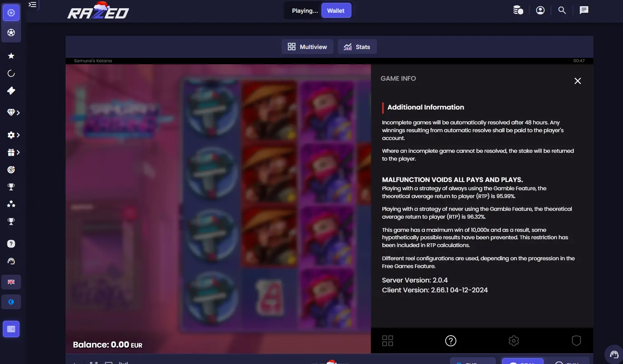
Task: Click the search magnifier icon
Action: point(562,10)
